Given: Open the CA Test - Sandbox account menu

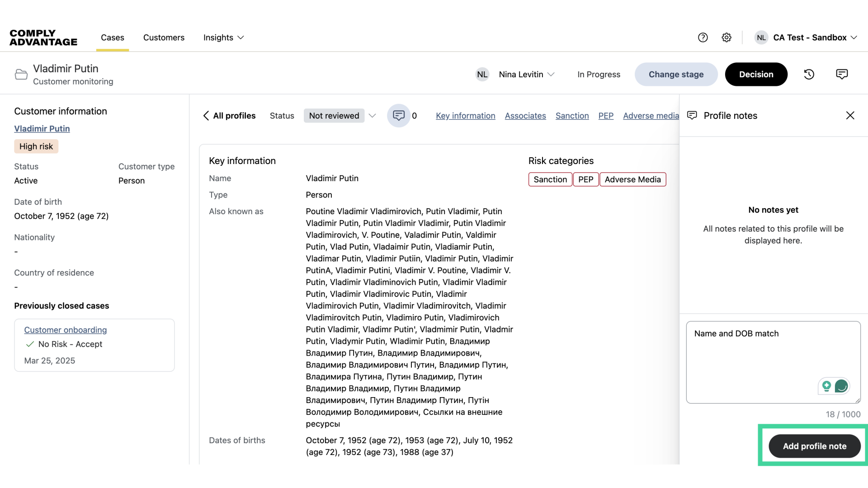Looking at the screenshot, I should click(811, 38).
